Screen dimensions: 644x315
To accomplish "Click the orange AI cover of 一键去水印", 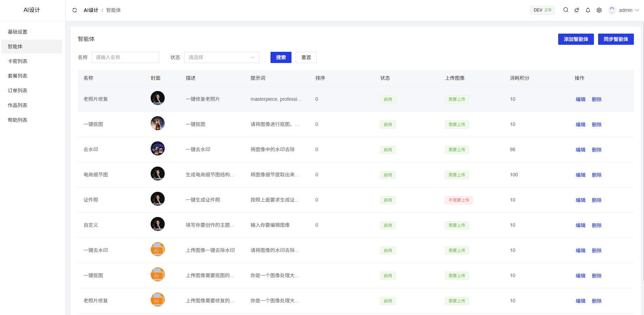I will [x=158, y=250].
